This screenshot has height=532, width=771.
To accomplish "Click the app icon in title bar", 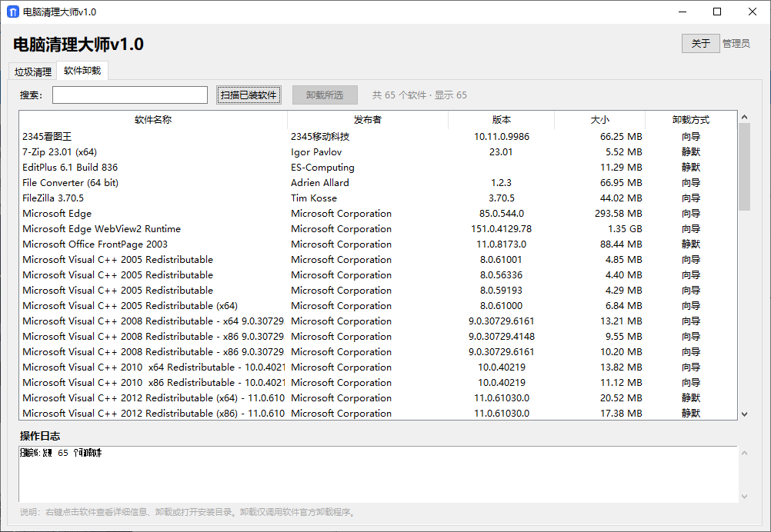I will click(x=13, y=12).
